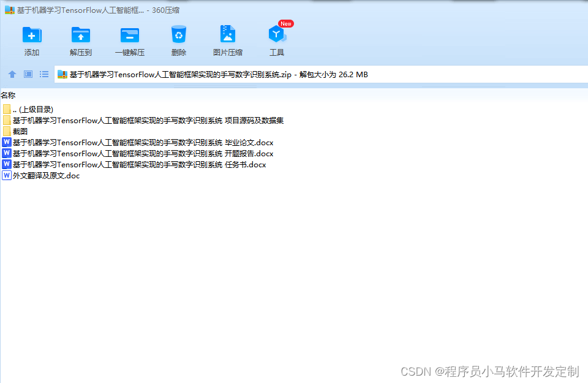The width and height of the screenshot is (588, 383).
Task: Click the 解压到 (Extract to) icon
Action: (81, 36)
